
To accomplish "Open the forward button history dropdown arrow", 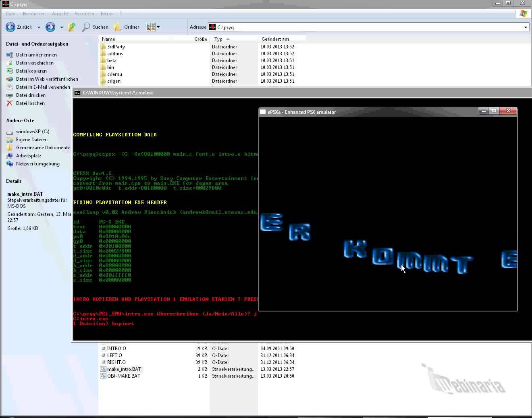I will pyautogui.click(x=62, y=27).
